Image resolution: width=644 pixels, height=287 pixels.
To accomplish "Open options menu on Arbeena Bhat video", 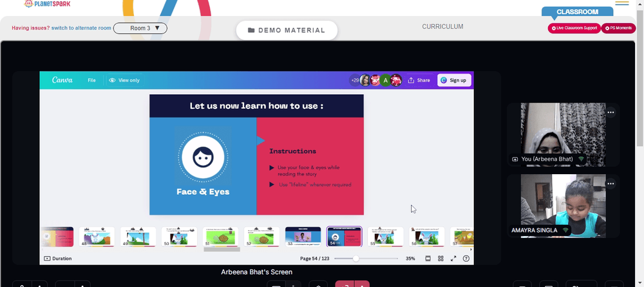I will coord(611,112).
